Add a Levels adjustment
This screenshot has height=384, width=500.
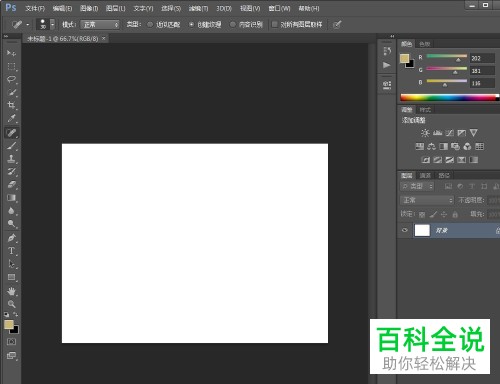point(437,133)
